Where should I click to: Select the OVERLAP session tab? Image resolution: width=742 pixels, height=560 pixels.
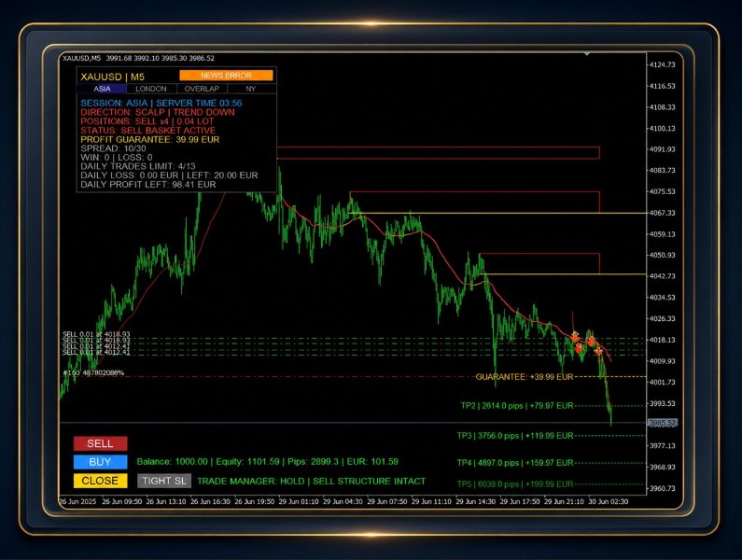(202, 89)
